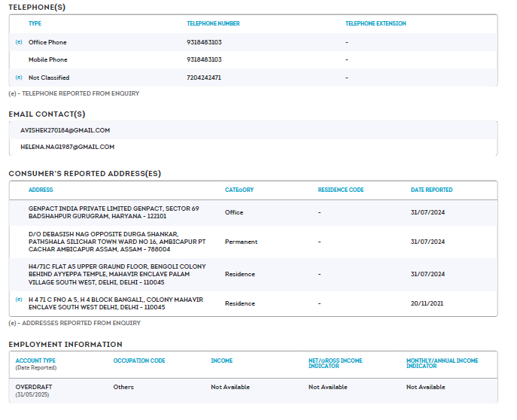
Task: Click the Occupation Code column header
Action: pos(138,361)
